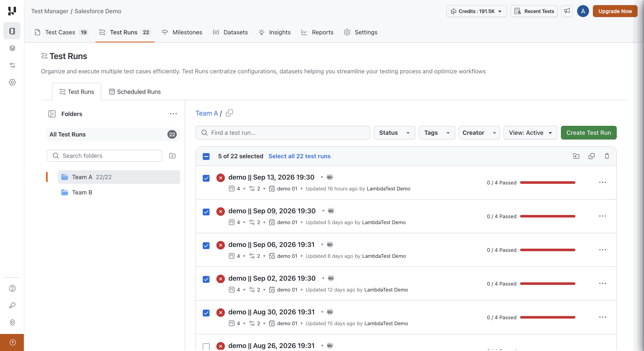Open more options for Sep 09 run
The image size is (644, 351).
[x=602, y=216]
